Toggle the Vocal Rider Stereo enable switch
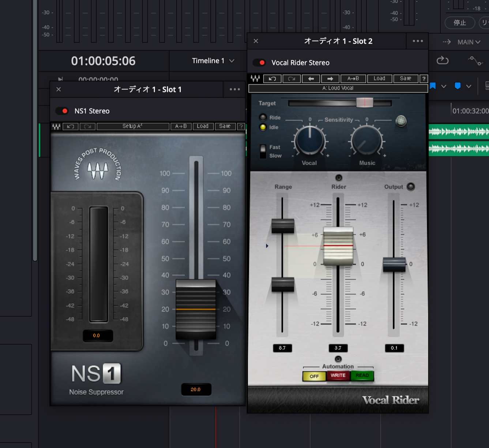 pos(259,63)
